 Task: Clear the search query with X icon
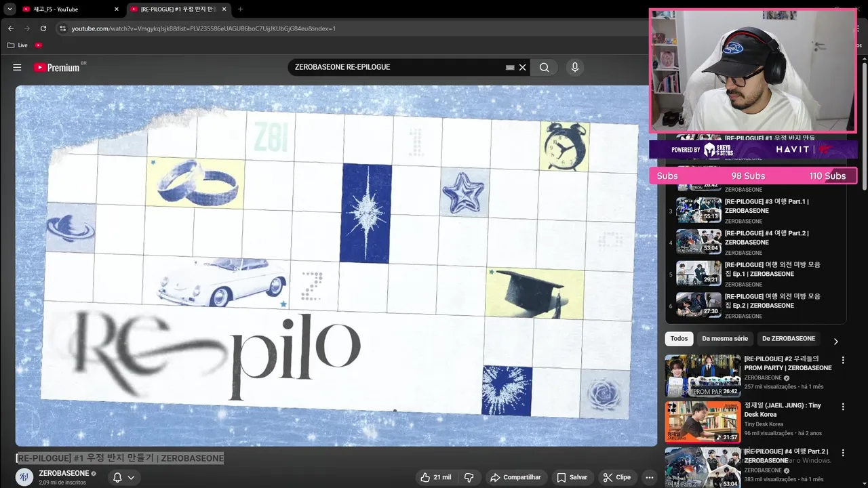point(523,67)
